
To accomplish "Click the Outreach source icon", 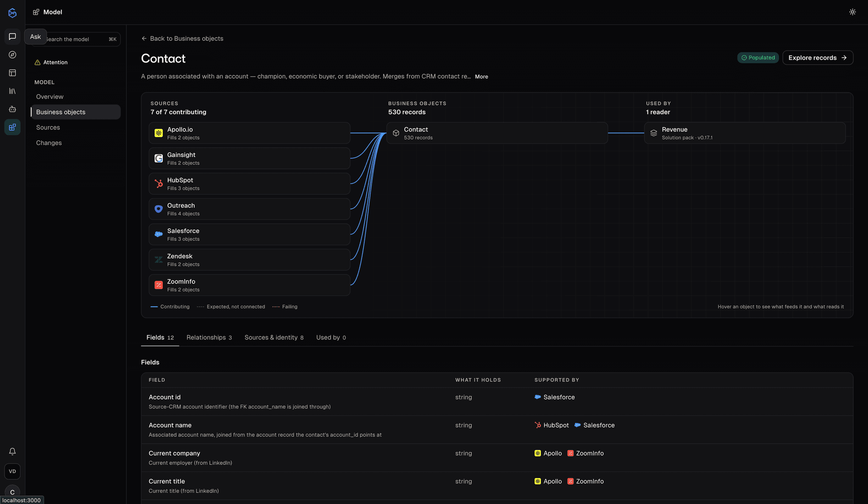I will (x=159, y=209).
